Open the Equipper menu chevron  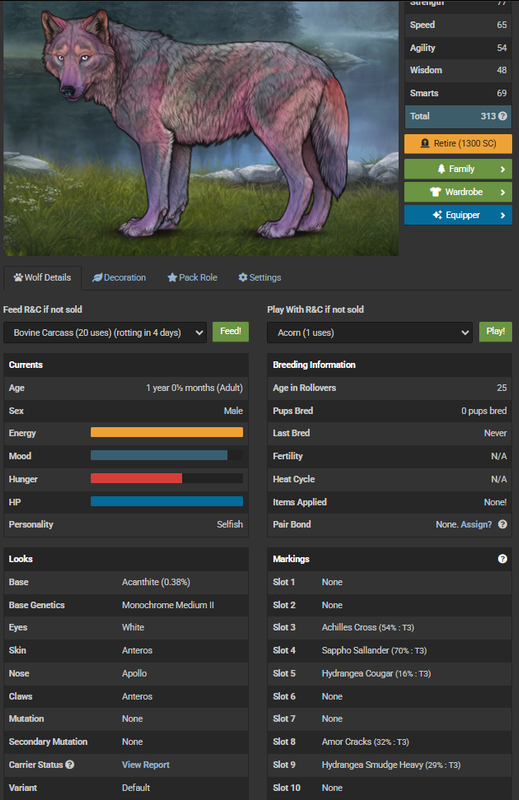click(503, 215)
